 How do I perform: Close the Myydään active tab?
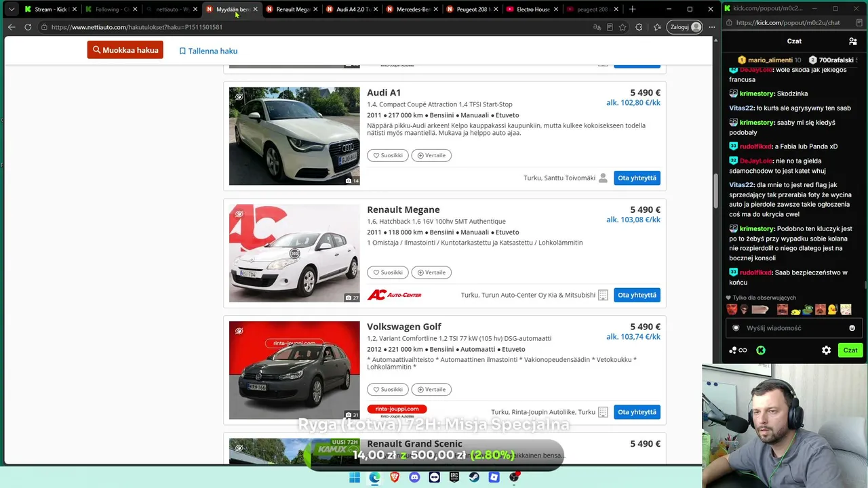click(255, 9)
